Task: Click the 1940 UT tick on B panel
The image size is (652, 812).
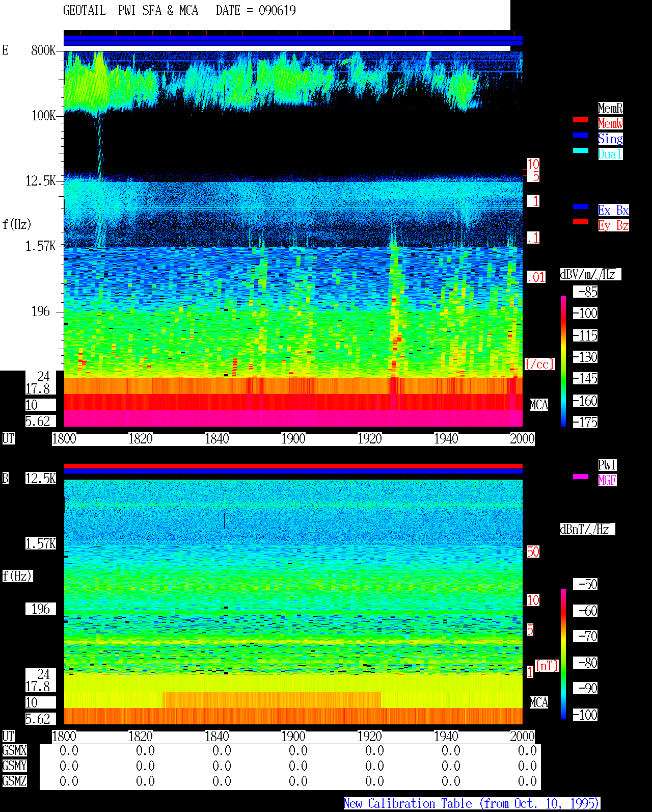Action: coord(446,736)
